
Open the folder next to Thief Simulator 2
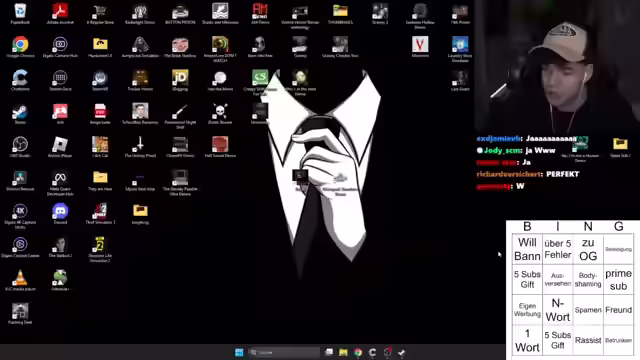tap(140, 213)
